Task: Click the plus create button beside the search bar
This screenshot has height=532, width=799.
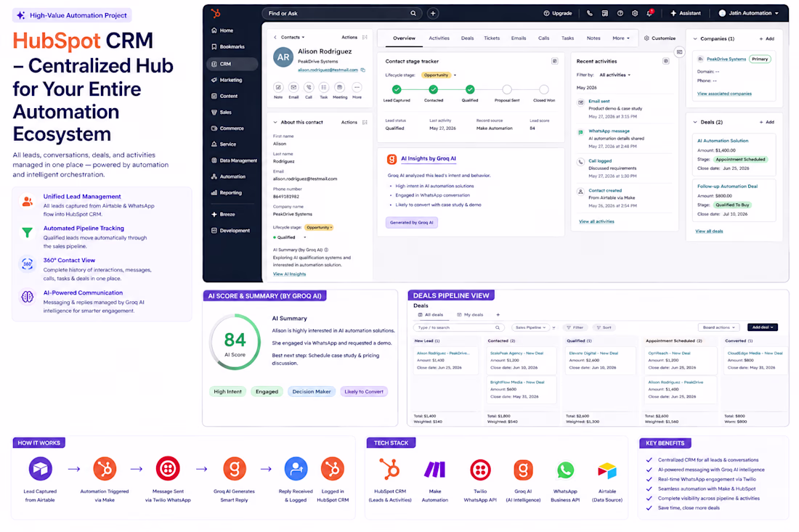Action: [433, 13]
